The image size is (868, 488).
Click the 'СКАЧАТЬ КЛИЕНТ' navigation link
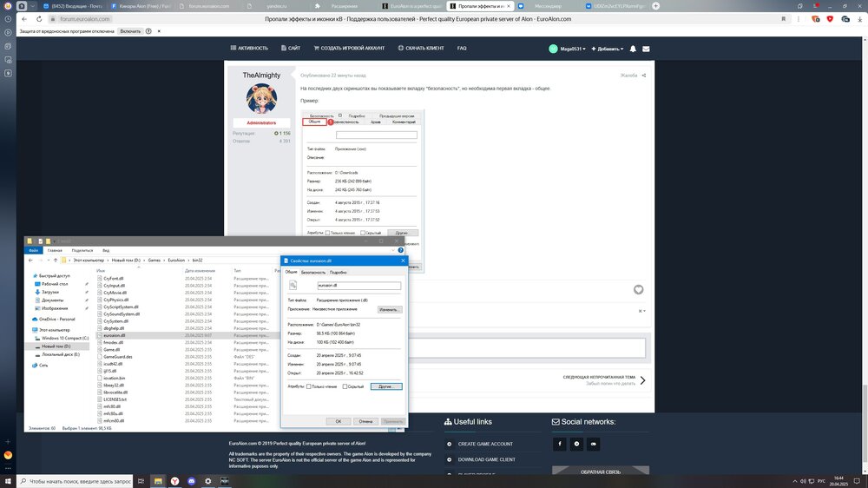point(425,49)
